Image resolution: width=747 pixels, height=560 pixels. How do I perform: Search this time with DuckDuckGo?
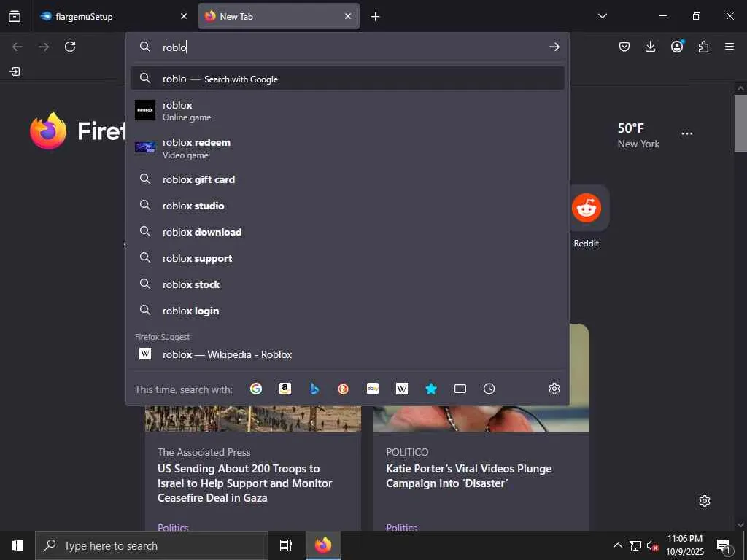pyautogui.click(x=343, y=389)
